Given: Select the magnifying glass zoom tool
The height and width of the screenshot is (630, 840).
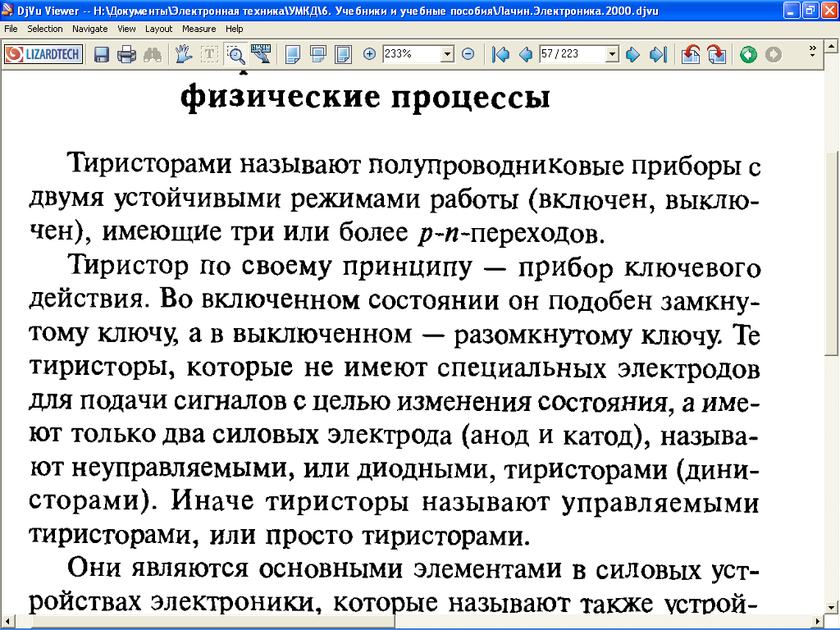Looking at the screenshot, I should [235, 54].
